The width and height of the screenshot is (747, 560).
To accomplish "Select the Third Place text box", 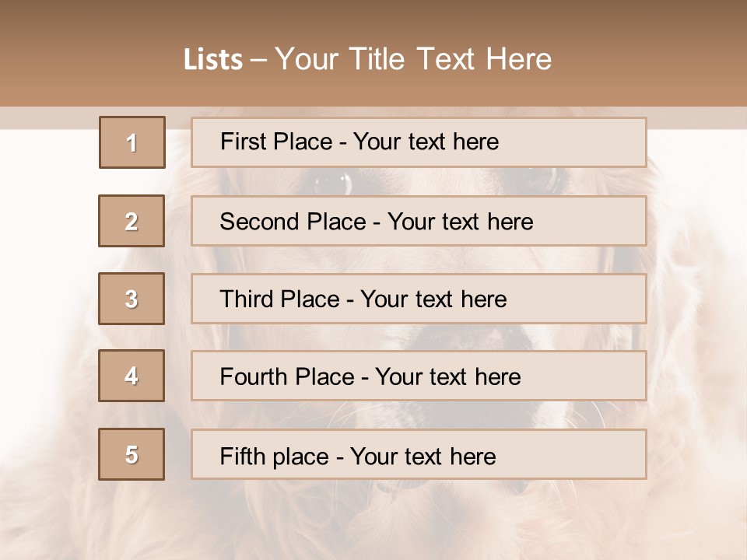I will [419, 299].
